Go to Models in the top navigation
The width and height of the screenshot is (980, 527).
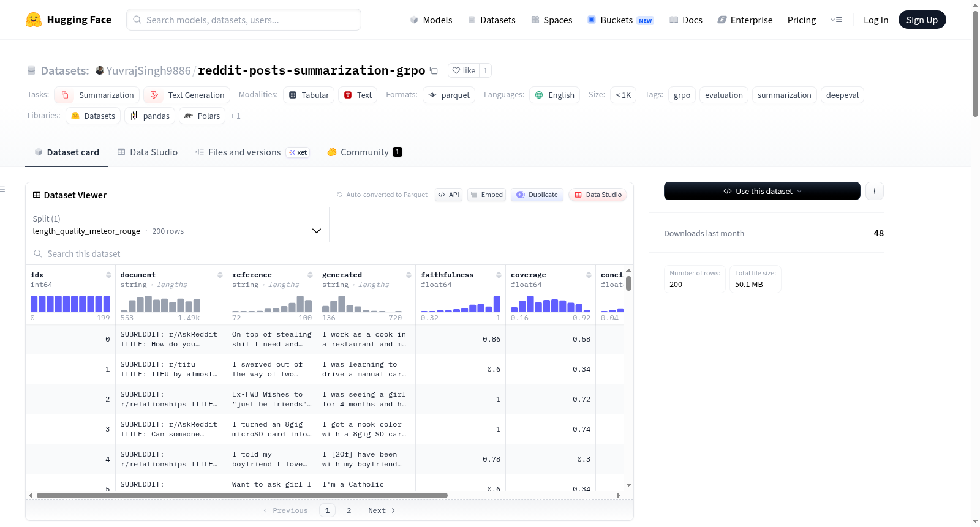431,20
